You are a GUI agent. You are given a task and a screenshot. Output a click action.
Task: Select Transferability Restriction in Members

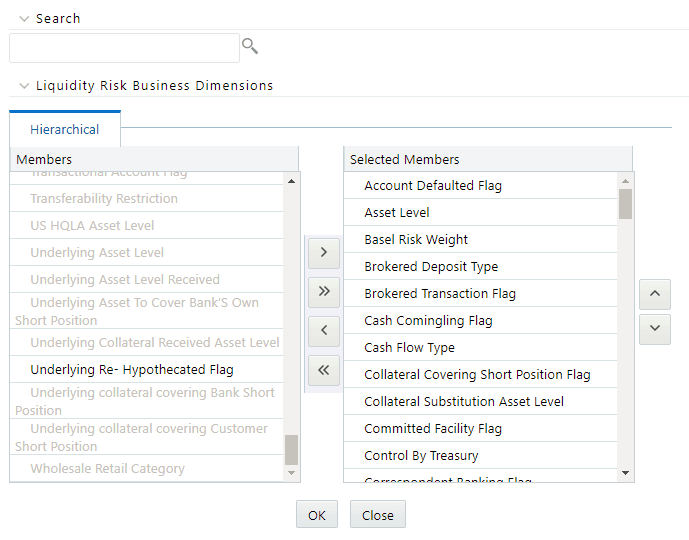pos(147,199)
